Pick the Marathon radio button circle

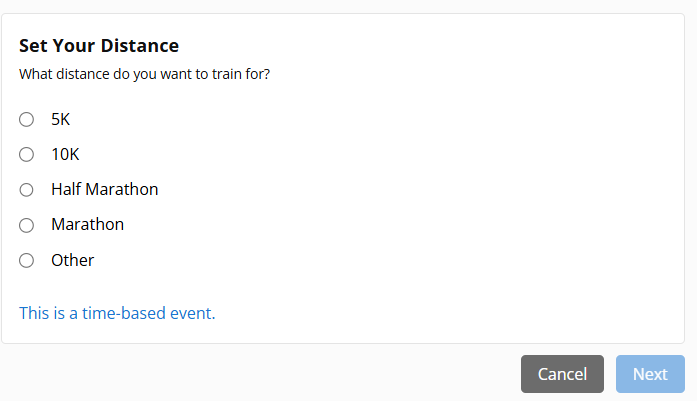point(27,225)
